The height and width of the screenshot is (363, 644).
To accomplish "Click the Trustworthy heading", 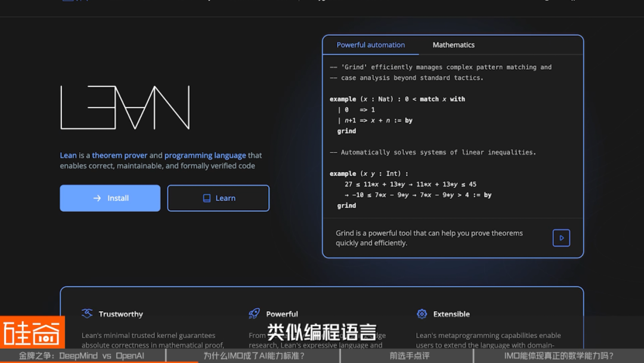I will pos(120,314).
